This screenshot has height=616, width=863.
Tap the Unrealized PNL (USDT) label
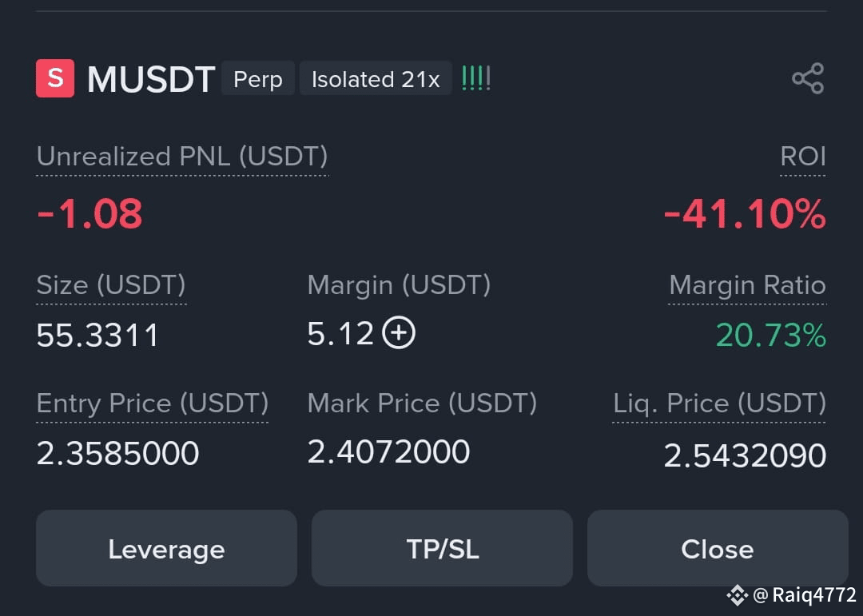pos(182,157)
